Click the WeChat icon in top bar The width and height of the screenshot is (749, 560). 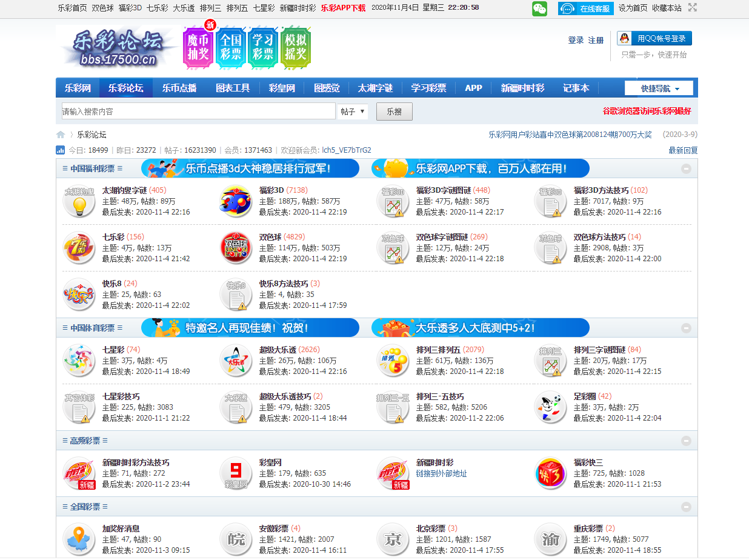(x=539, y=8)
